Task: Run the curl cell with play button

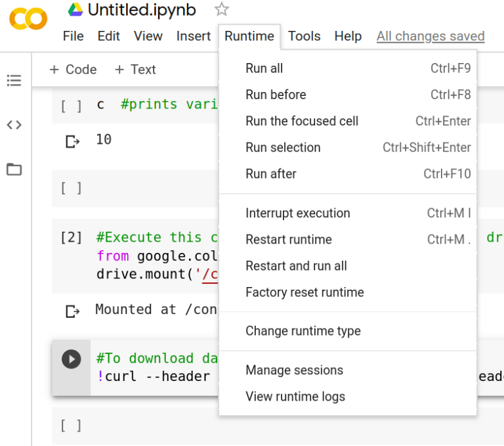Action: pos(72,359)
